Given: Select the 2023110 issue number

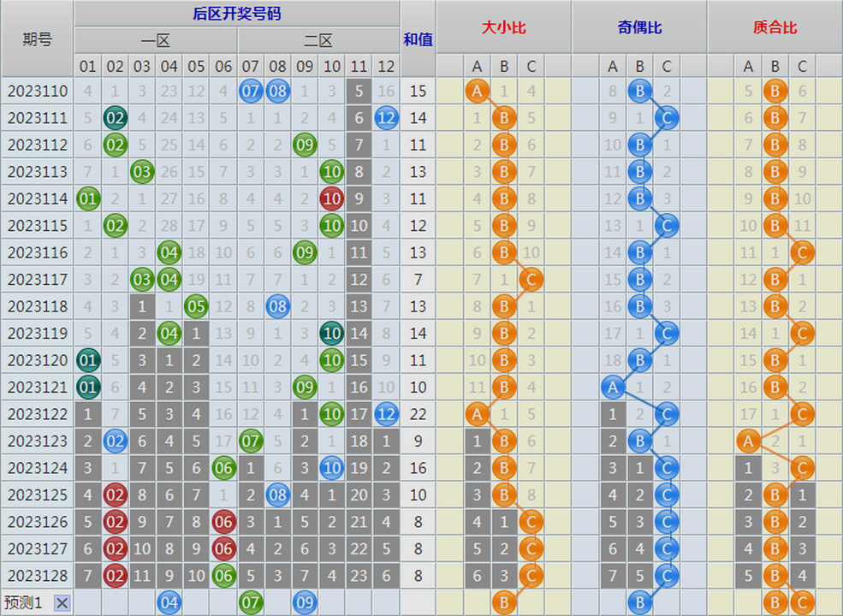Looking at the screenshot, I should 38,91.
